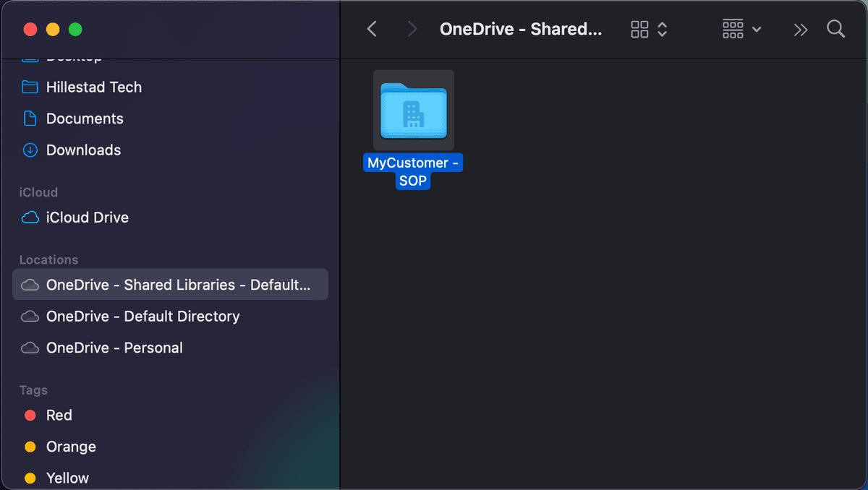
Task: Open Hillestad Tech in sidebar
Action: pos(93,87)
